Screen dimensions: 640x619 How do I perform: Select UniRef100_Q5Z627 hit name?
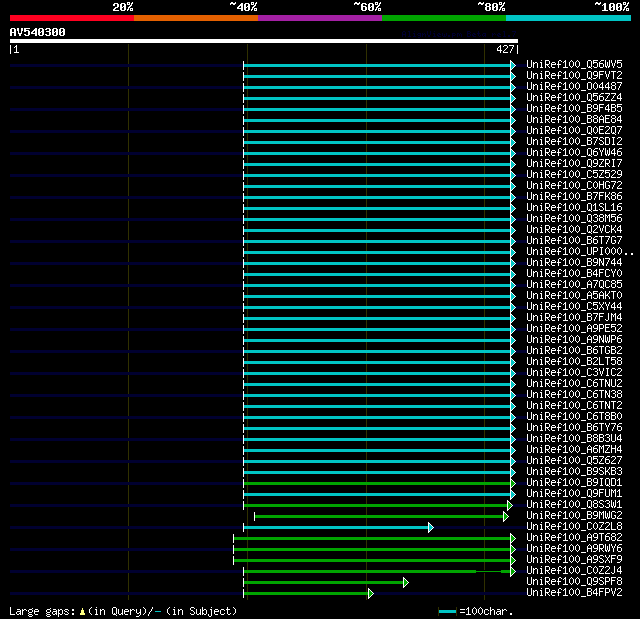click(574, 461)
